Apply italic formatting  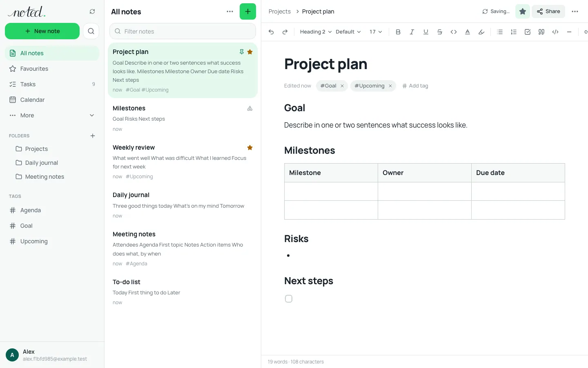tap(412, 32)
